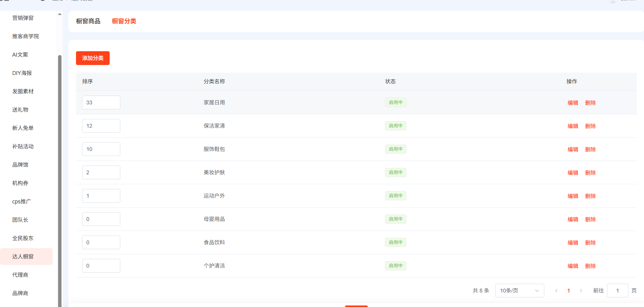Click the previous page arrow
644x307 pixels.
(x=556, y=291)
